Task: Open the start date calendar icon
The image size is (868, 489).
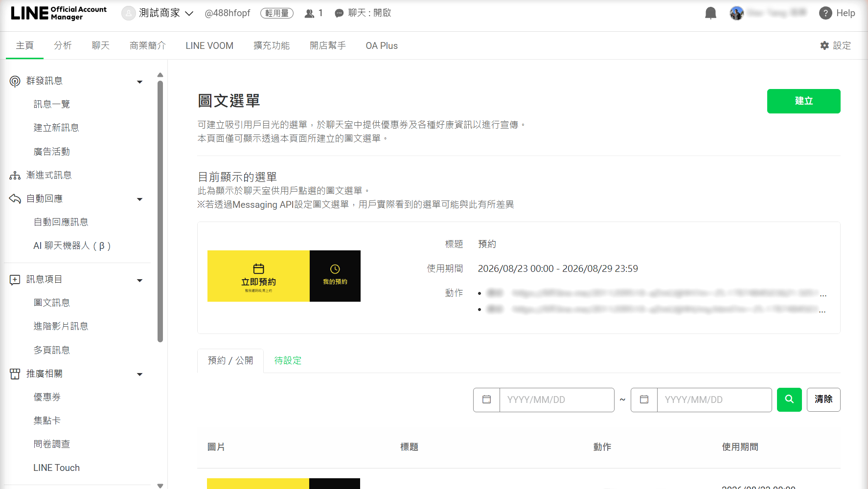Action: pyautogui.click(x=487, y=400)
